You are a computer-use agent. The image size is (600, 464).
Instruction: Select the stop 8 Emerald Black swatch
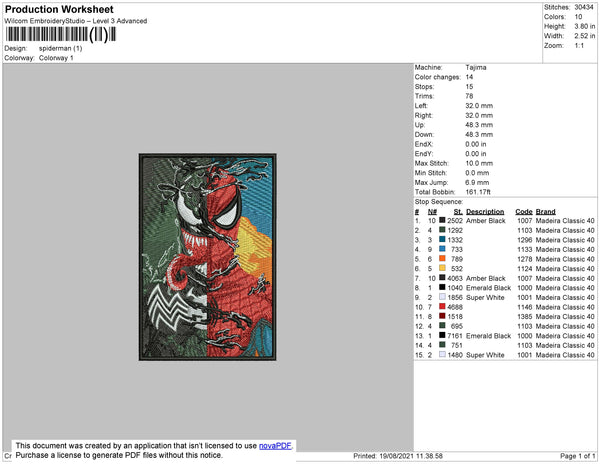442,287
